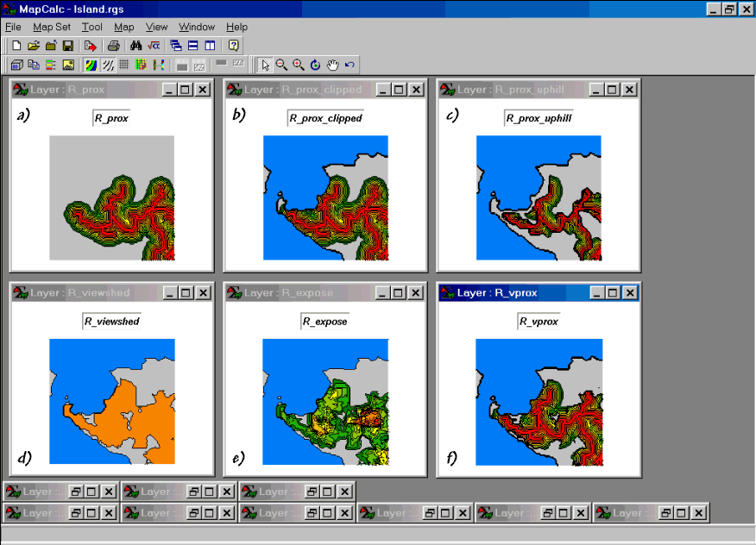
Task: Toggle the grid display button
Action: pos(123,65)
